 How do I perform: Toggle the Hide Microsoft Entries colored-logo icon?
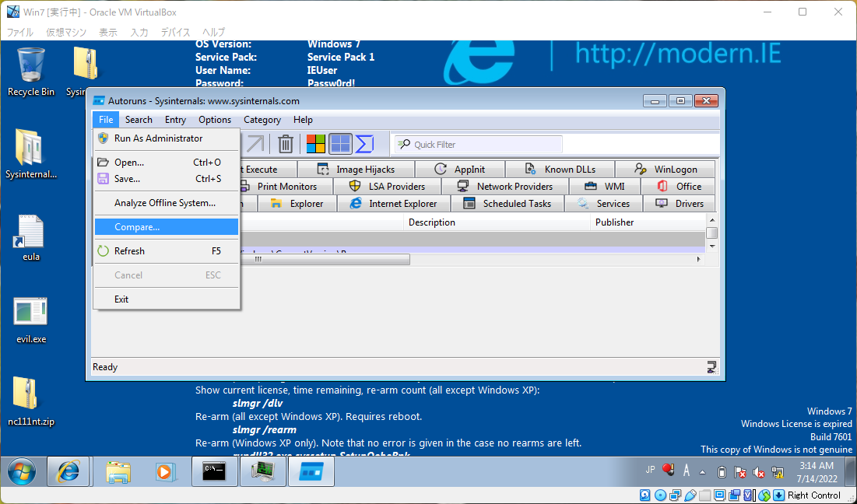click(315, 144)
